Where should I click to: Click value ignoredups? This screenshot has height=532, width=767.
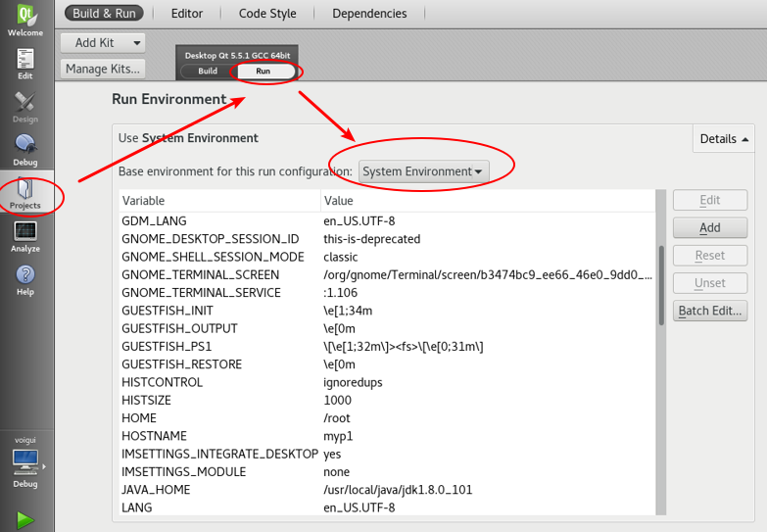[x=353, y=383]
